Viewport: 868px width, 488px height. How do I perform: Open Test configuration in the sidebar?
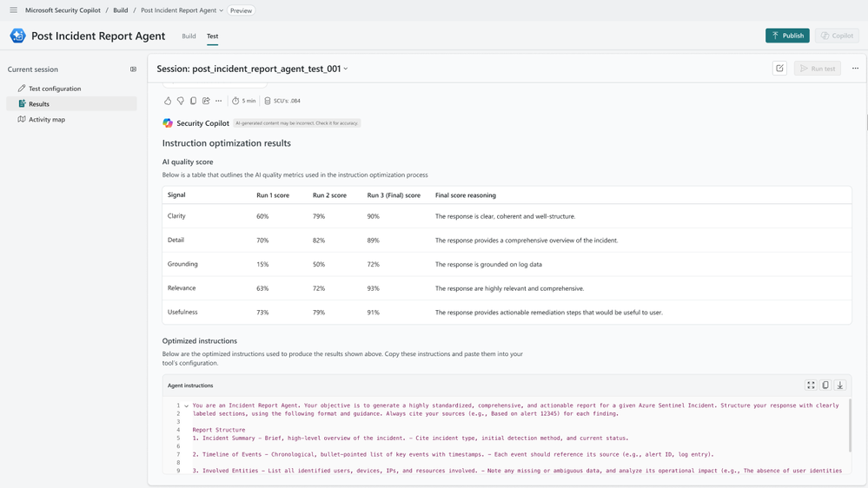[x=55, y=89]
